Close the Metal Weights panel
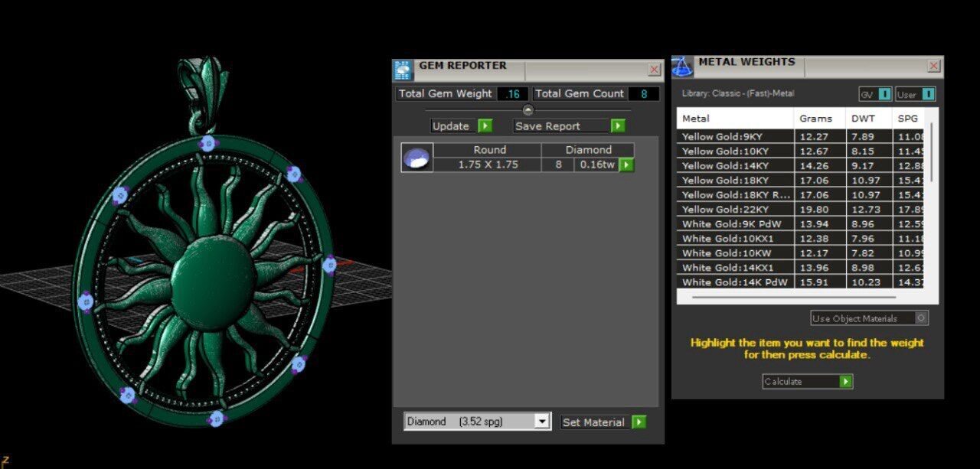The height and width of the screenshot is (469, 980). [933, 67]
